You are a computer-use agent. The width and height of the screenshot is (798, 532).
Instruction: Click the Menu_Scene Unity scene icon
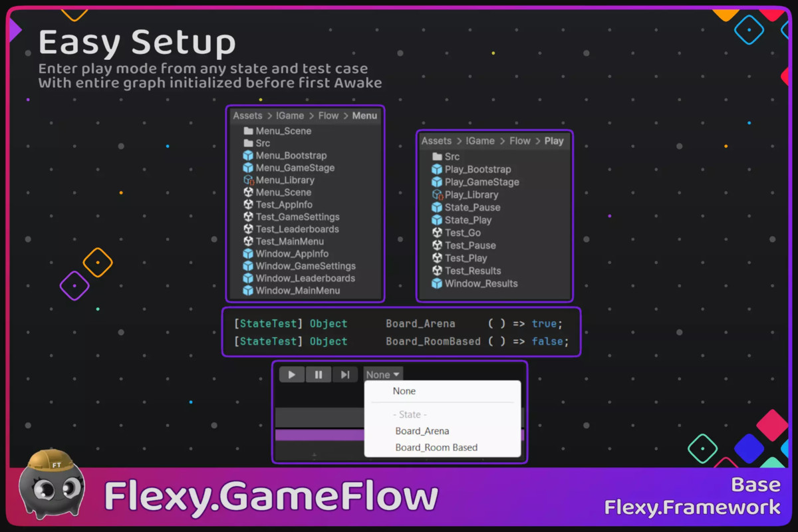pos(249,192)
